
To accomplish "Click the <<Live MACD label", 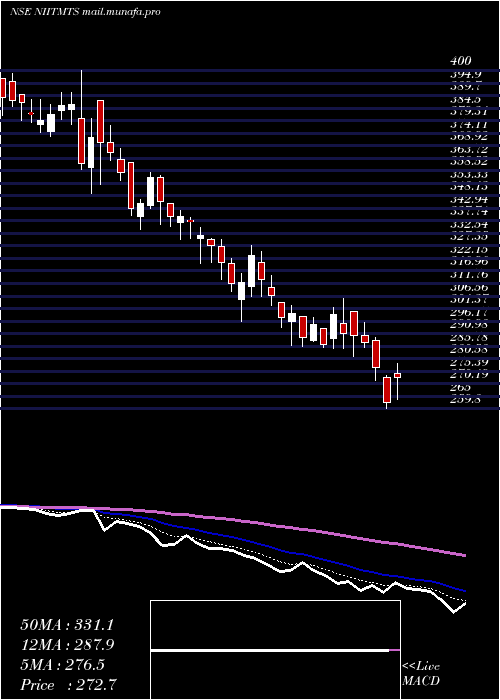I will (x=421, y=674).
